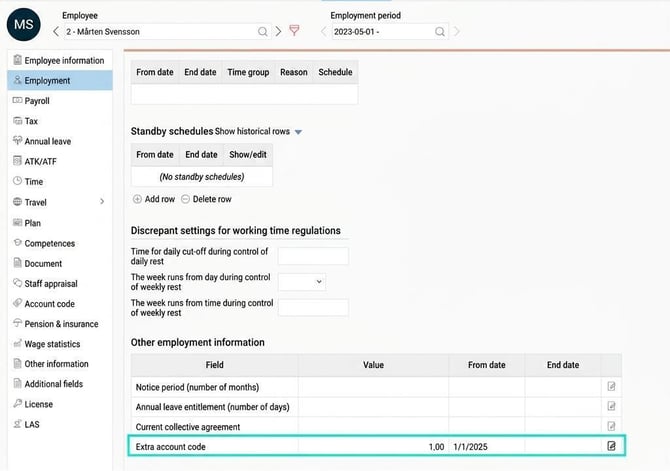Screen dimensions: 670x471
Task: Search employment period magnifier icon
Action: [440, 32]
